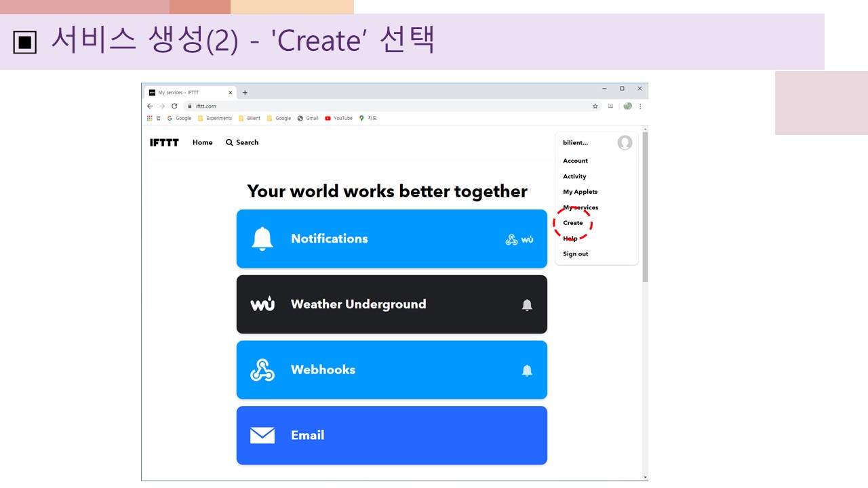This screenshot has height=488, width=868.
Task: Open Activity from the menu
Action: (574, 176)
